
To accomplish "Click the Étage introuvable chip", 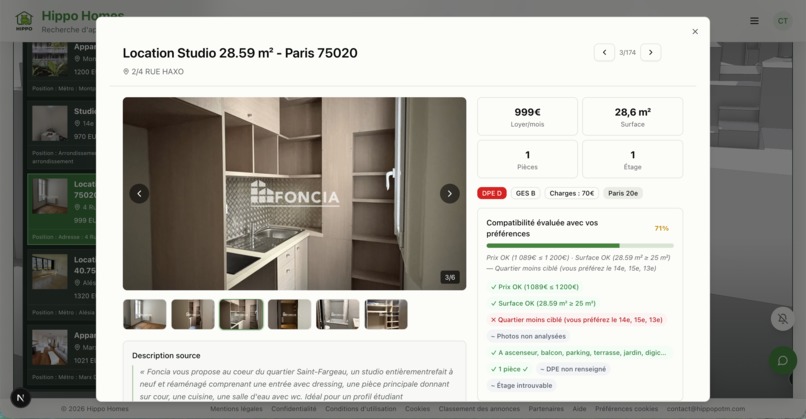I will click(521, 386).
